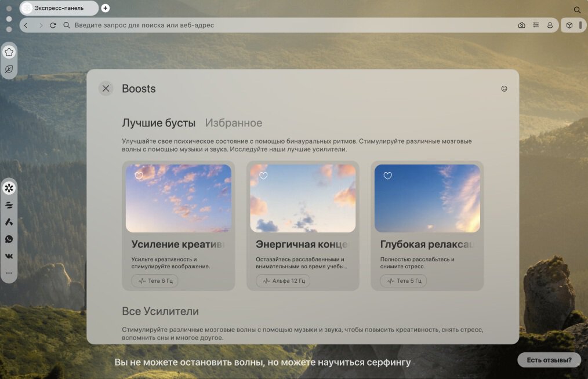Open the user account icon

550,25
